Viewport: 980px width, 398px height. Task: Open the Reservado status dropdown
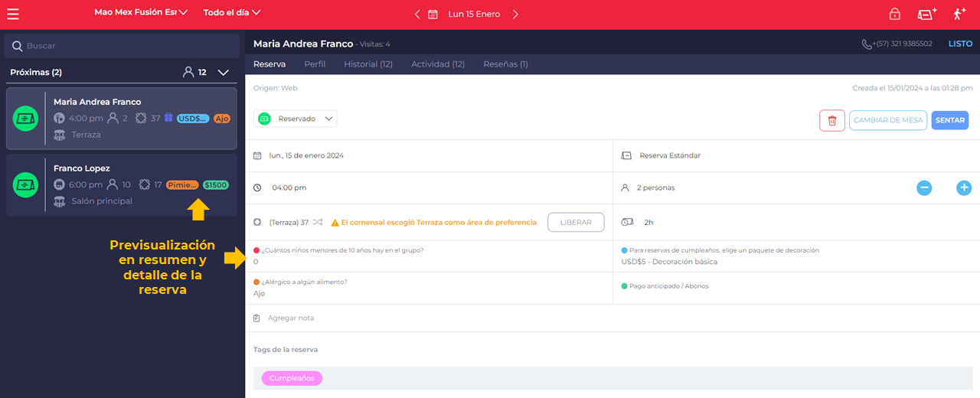296,119
